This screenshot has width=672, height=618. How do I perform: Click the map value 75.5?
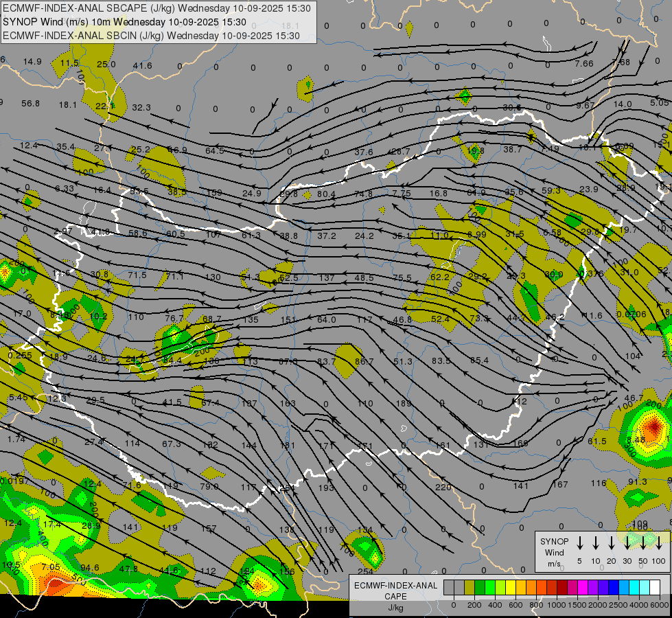coord(402,277)
